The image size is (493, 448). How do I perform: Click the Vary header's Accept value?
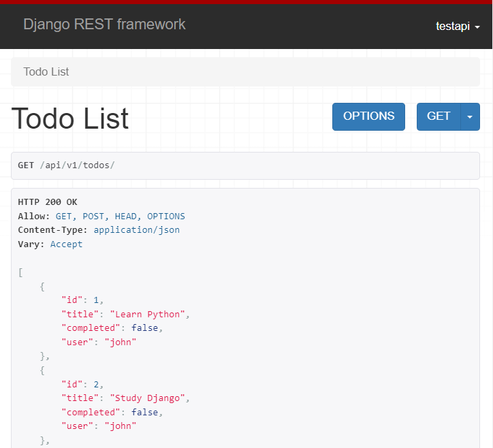pyautogui.click(x=66, y=244)
